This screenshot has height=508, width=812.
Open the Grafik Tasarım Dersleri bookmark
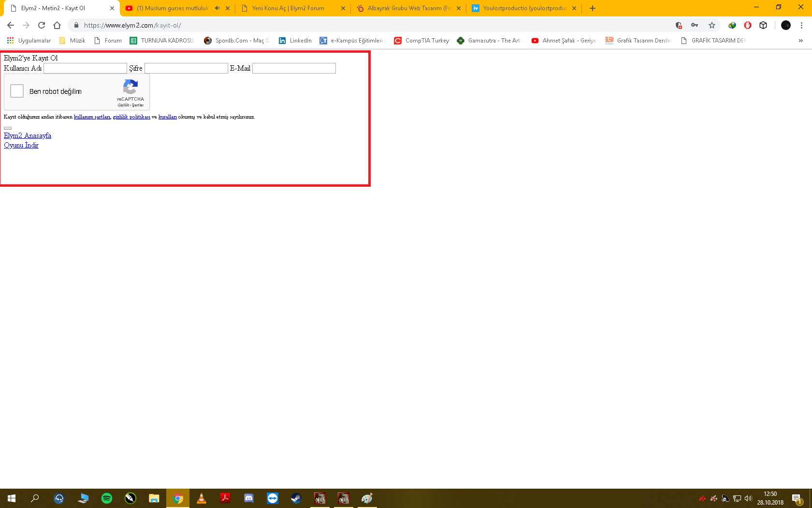tap(638, 41)
